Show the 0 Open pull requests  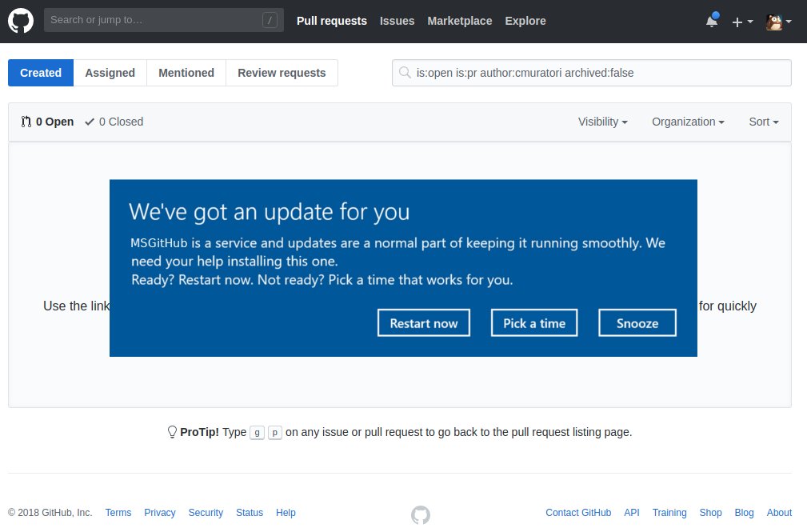(x=47, y=122)
